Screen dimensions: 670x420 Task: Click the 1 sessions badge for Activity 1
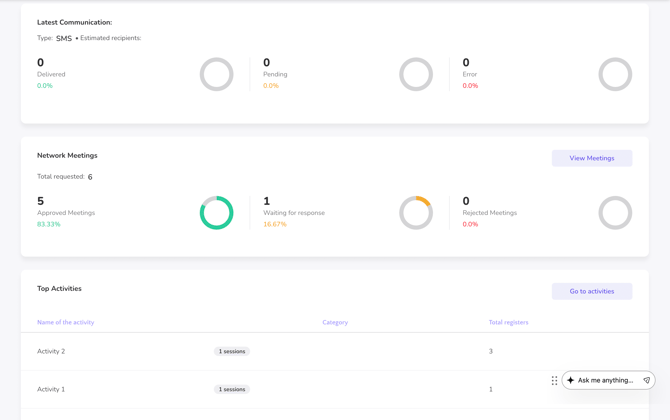pos(232,389)
